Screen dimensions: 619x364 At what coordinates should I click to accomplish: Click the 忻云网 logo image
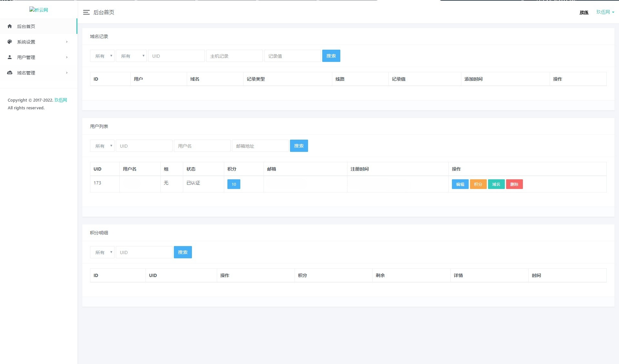[38, 10]
